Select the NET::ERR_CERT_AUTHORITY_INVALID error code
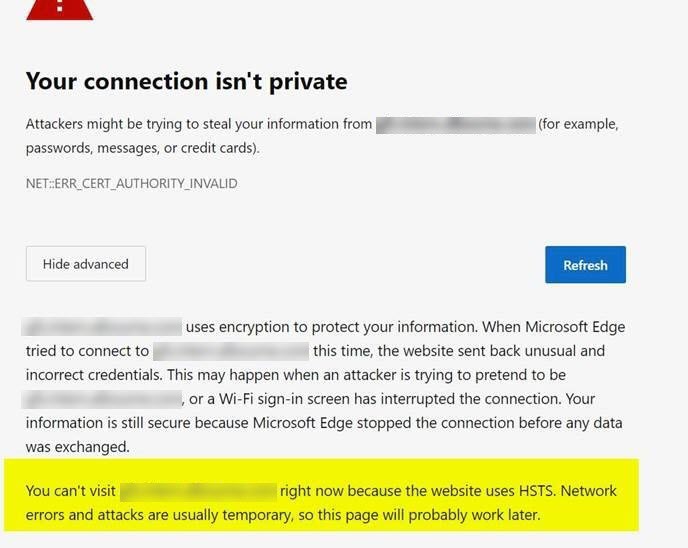The height and width of the screenshot is (548, 688). pyautogui.click(x=131, y=184)
